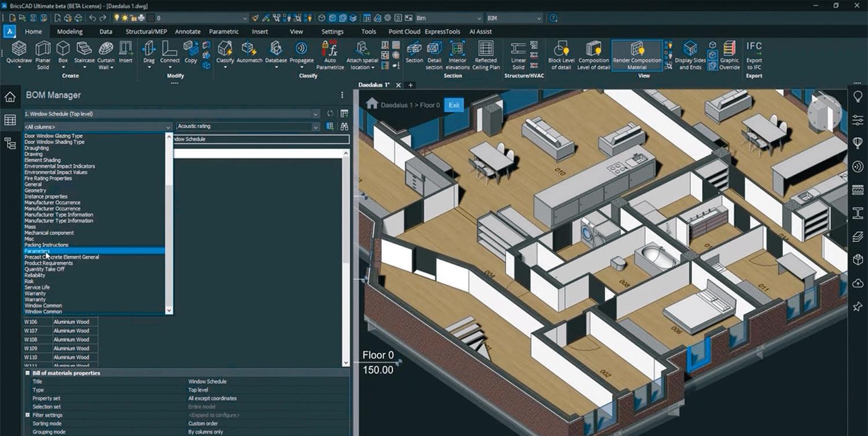Launch the Propagate tool
The image size is (868, 436).
(301, 52)
